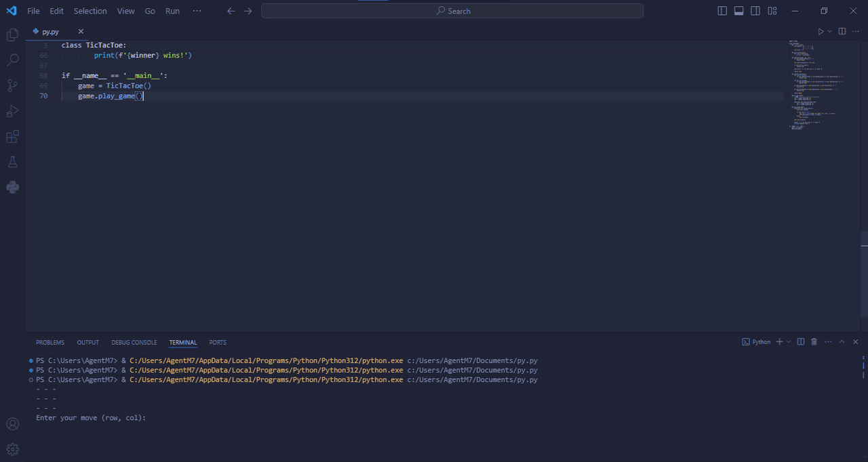Switch to the PROBLEMS panel tab
Image resolution: width=868 pixels, height=462 pixels.
[50, 342]
